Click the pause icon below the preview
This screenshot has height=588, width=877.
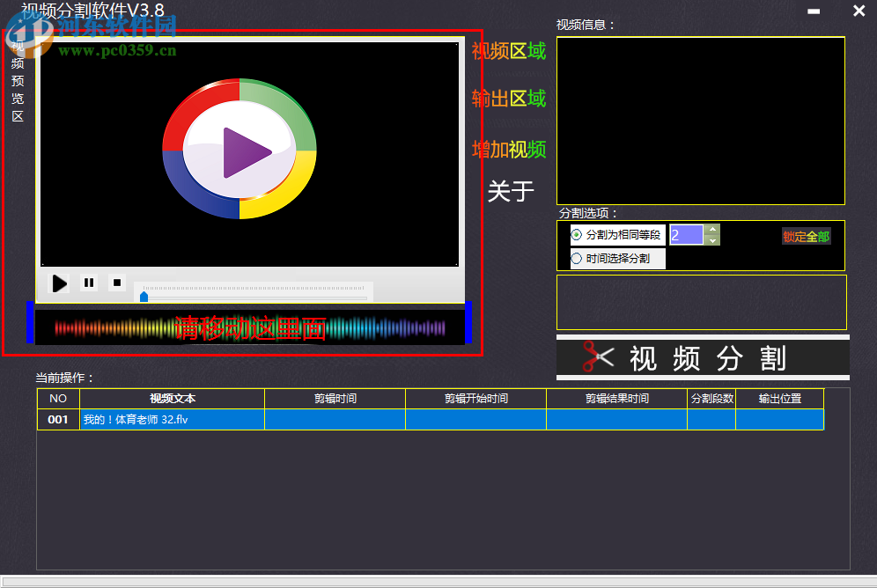(x=88, y=283)
